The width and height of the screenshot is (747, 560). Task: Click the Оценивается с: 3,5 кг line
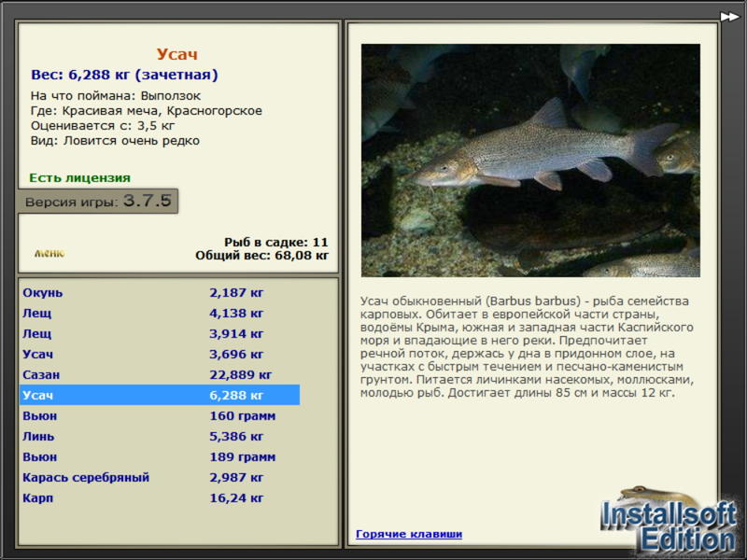click(103, 126)
